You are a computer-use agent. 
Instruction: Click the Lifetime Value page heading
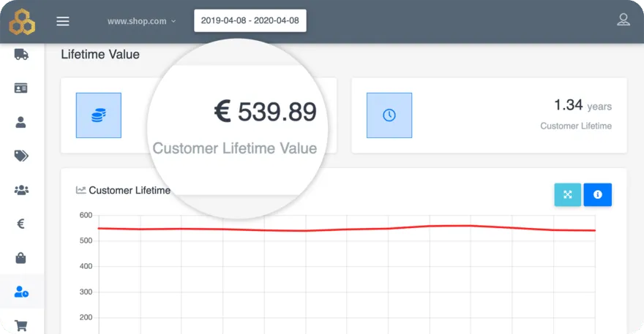(x=100, y=54)
